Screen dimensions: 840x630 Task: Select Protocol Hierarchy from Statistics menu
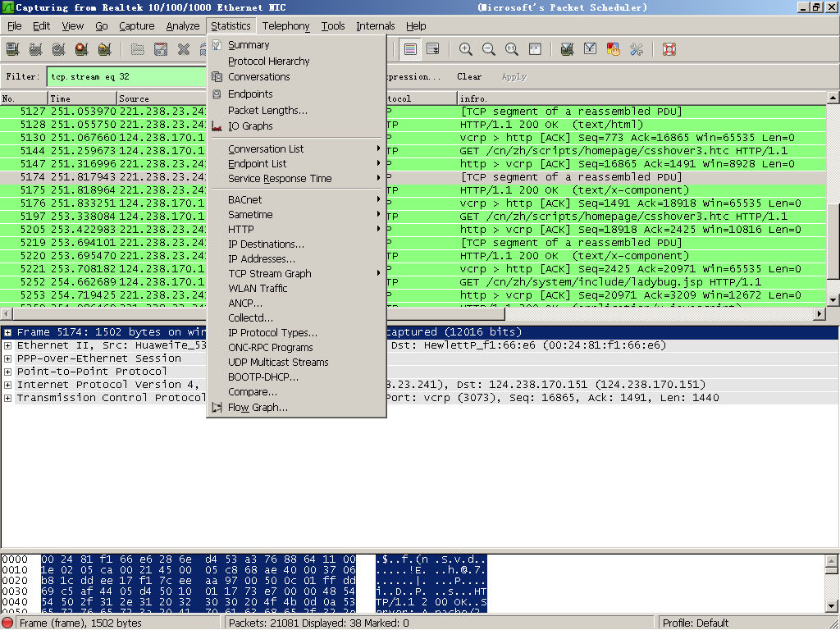tap(268, 62)
